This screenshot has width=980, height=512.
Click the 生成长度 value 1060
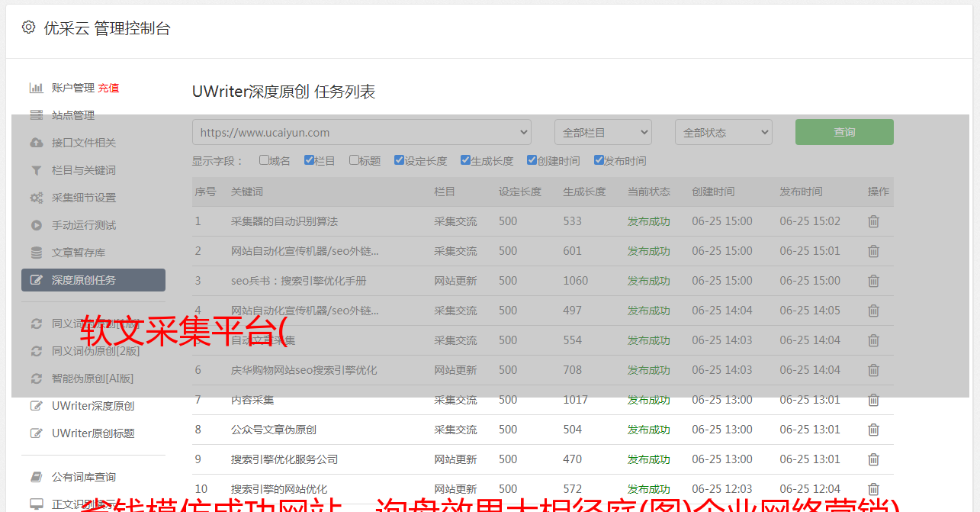pos(576,281)
